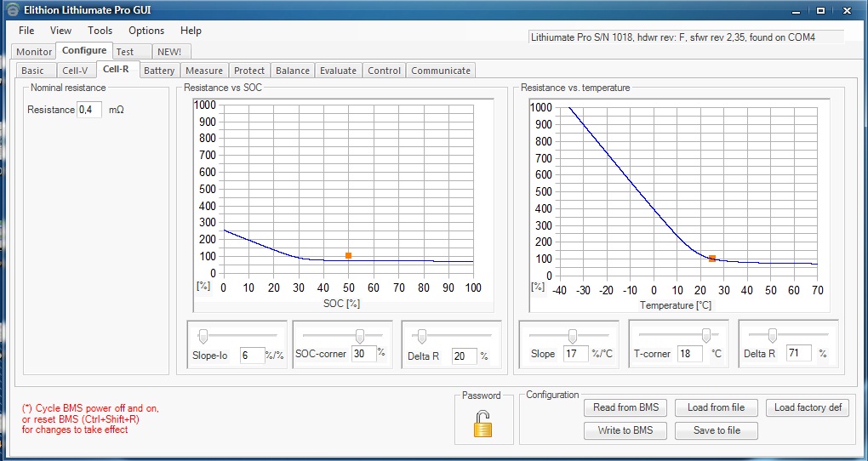
Task: Click the padlock password icon
Action: pyautogui.click(x=483, y=424)
